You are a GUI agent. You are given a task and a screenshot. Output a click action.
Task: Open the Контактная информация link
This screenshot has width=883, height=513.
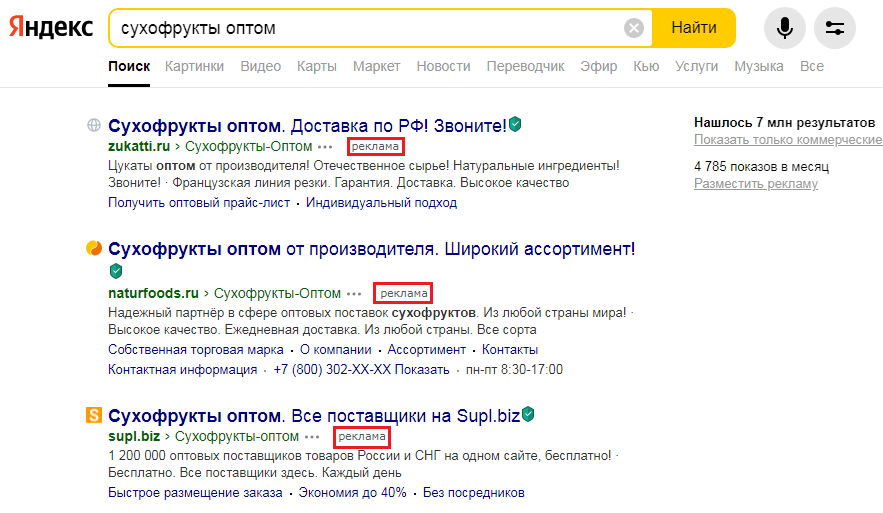click(x=182, y=370)
